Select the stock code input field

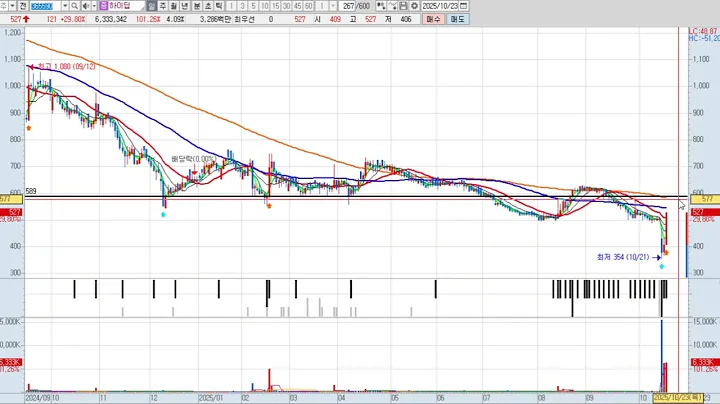45,6
